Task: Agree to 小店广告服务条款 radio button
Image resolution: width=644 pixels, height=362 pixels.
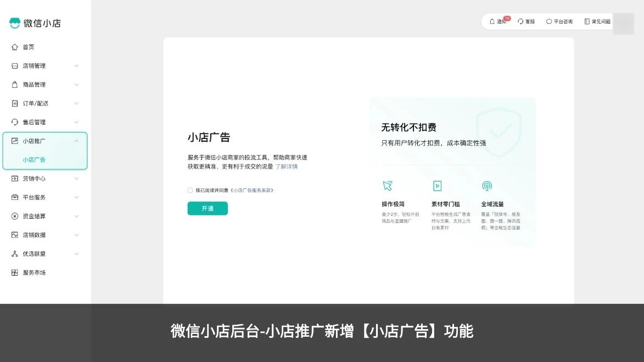Action: 190,190
